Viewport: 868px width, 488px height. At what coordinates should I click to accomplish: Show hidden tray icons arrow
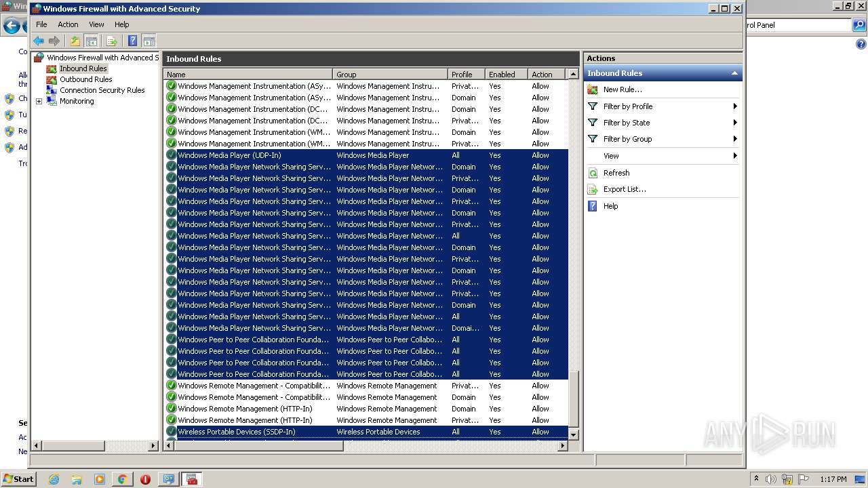[x=757, y=479]
